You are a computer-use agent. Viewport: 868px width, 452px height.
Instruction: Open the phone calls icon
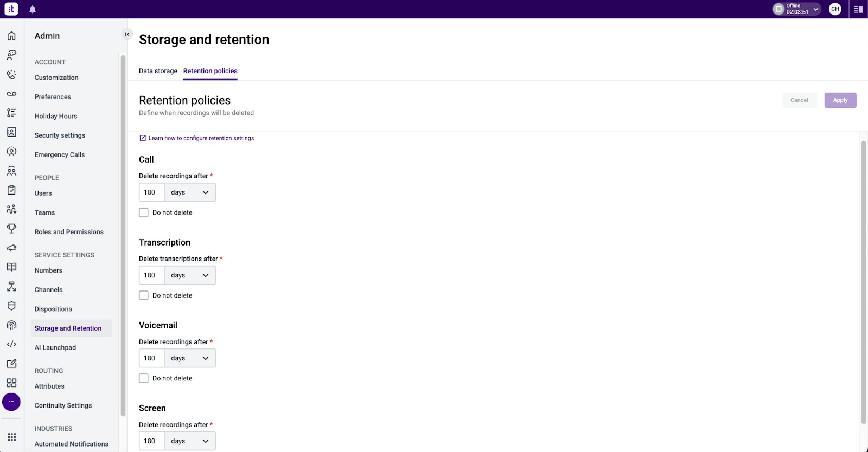pyautogui.click(x=11, y=74)
